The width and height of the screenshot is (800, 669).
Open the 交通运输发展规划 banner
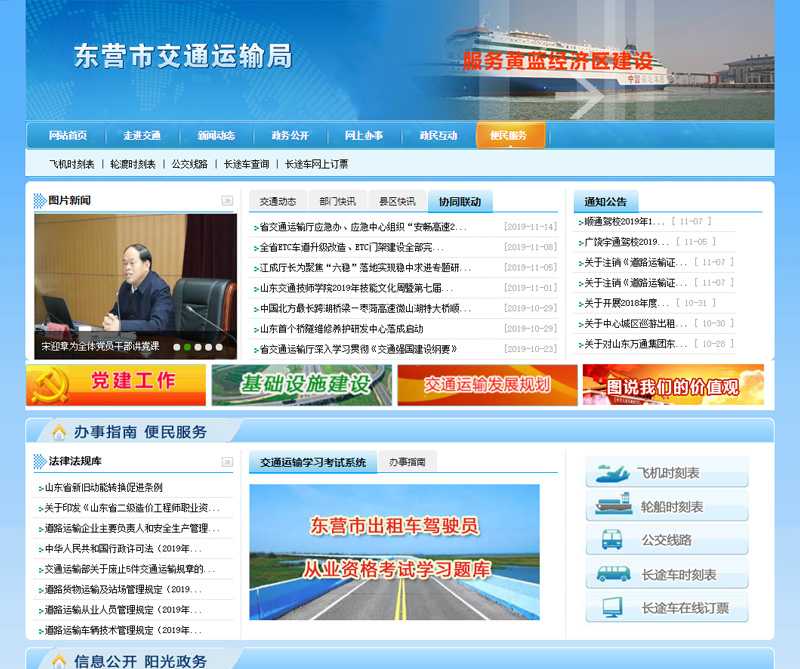click(x=488, y=385)
